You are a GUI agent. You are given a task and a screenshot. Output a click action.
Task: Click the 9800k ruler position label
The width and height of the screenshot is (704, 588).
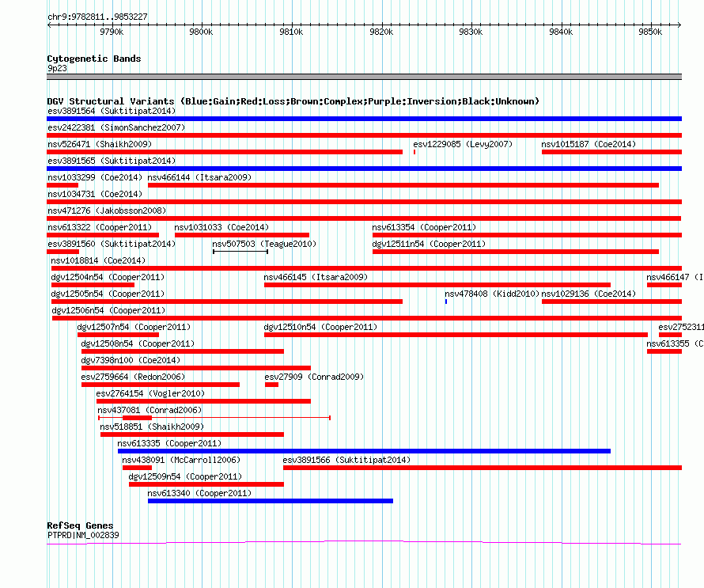coord(201,32)
